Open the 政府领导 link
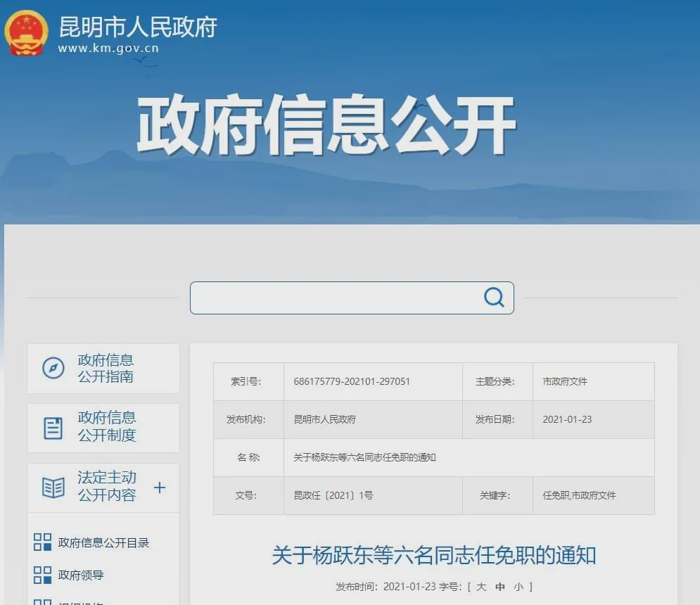 point(81,575)
